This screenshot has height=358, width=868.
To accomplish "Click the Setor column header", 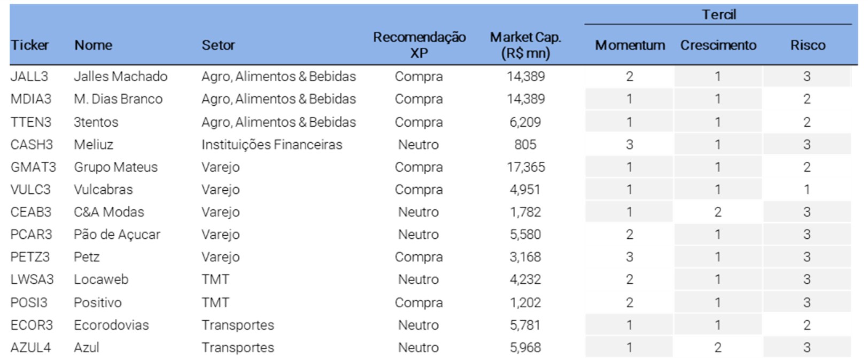I will (x=218, y=45).
